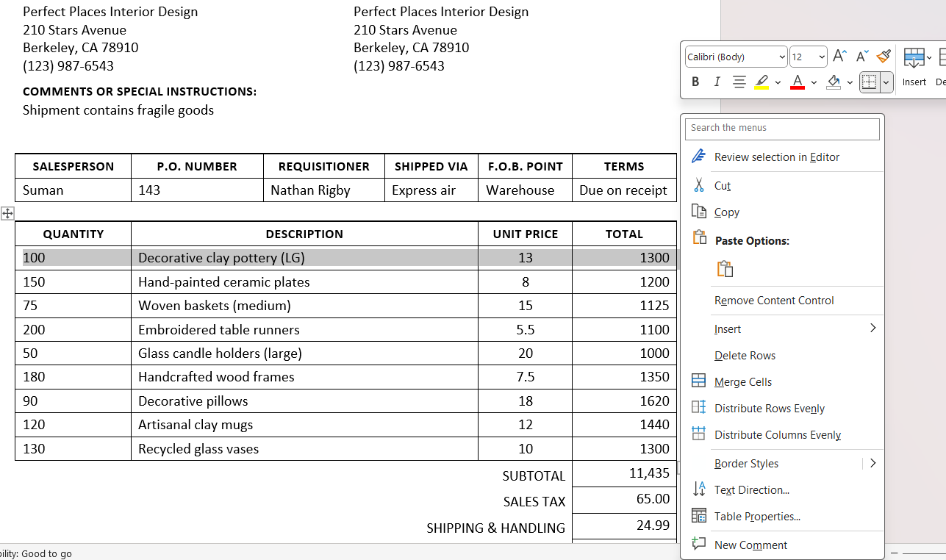Open the Insert icon's dropdown arrow
This screenshot has height=560, width=946.
pos(929,57)
